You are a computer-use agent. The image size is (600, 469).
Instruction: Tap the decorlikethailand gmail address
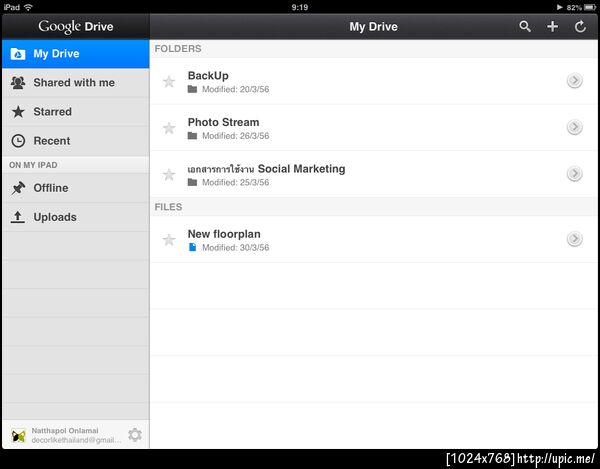coord(76,440)
